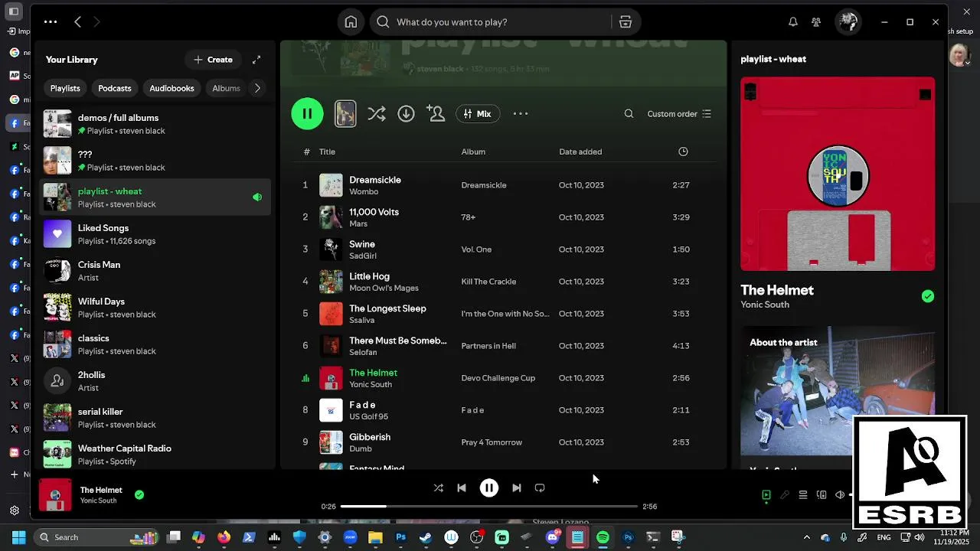This screenshot has height=551, width=980.
Task: Open album link 'Devo Challenge Cup'
Action: point(498,378)
